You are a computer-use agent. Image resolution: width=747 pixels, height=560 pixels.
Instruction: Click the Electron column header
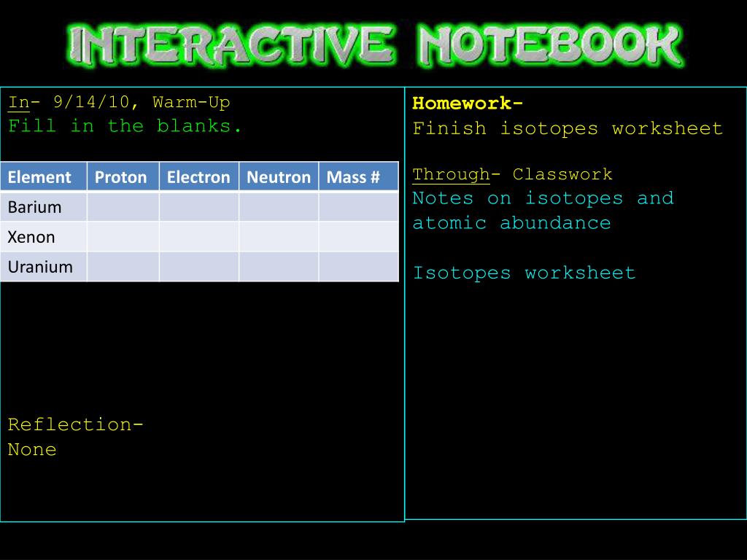point(199,176)
